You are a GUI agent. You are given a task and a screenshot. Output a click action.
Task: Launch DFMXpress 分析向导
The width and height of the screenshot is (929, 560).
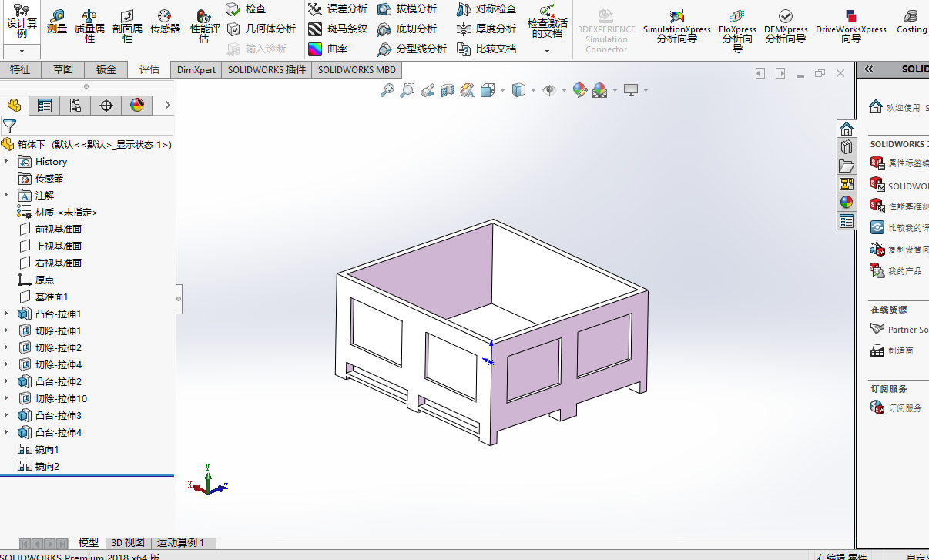pos(786,25)
